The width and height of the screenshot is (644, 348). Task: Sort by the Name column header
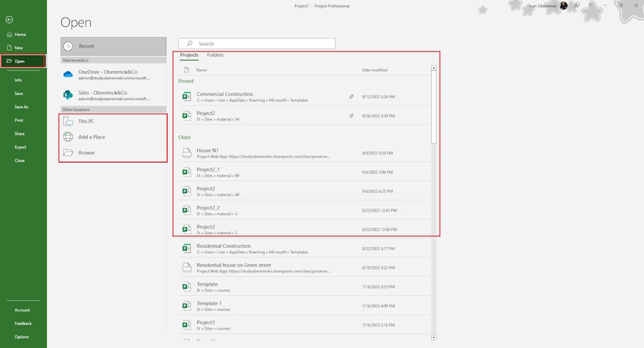pos(201,70)
